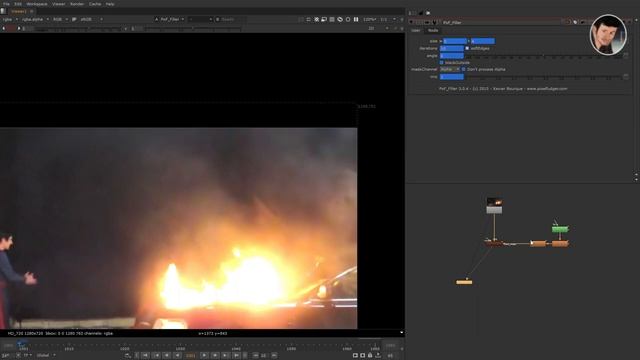Open the Help menu
The width and height of the screenshot is (640, 360).
[x=110, y=4]
